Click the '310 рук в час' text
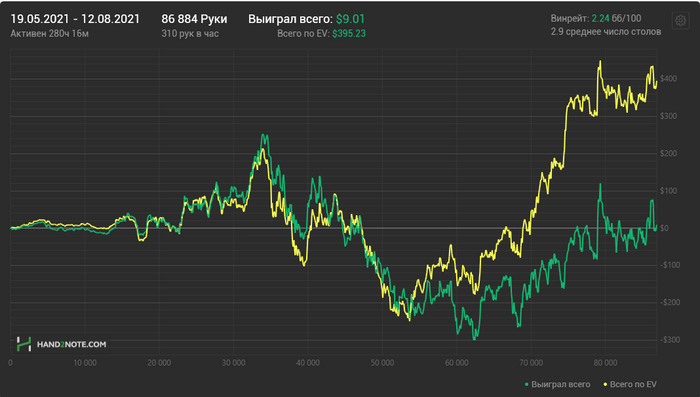Viewport: 700px width, 397px height. click(190, 34)
